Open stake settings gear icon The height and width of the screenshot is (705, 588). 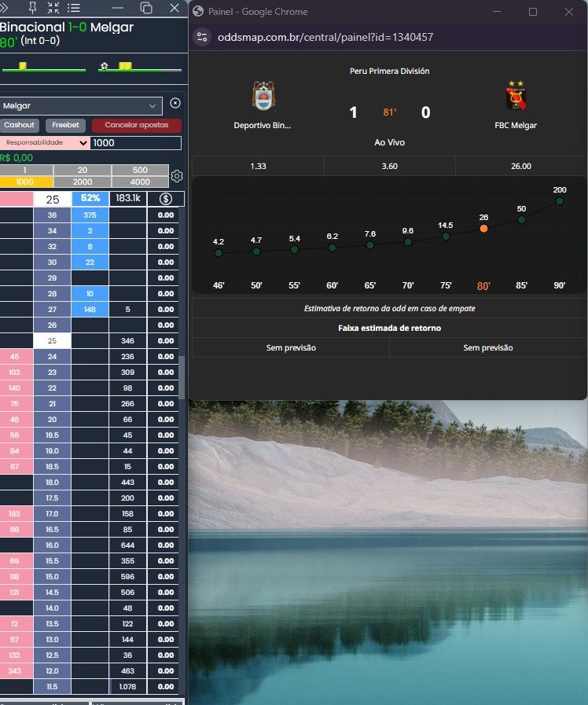click(177, 176)
